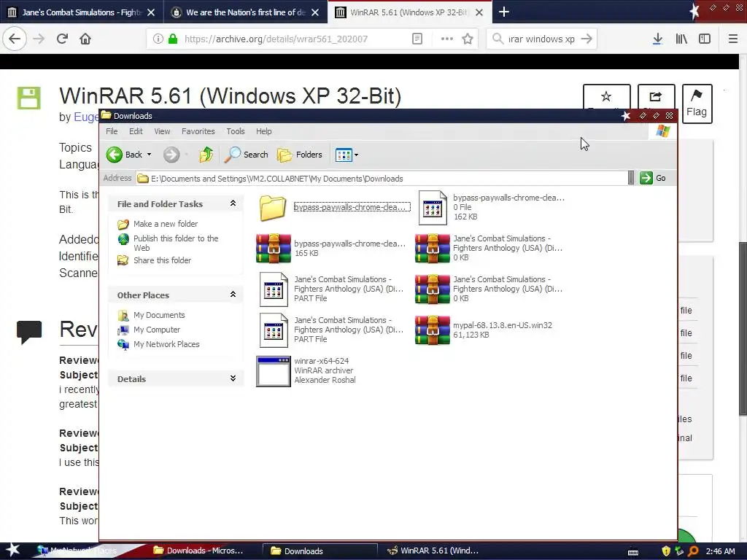747x560 pixels.
Task: Click Share this folder
Action: click(162, 260)
